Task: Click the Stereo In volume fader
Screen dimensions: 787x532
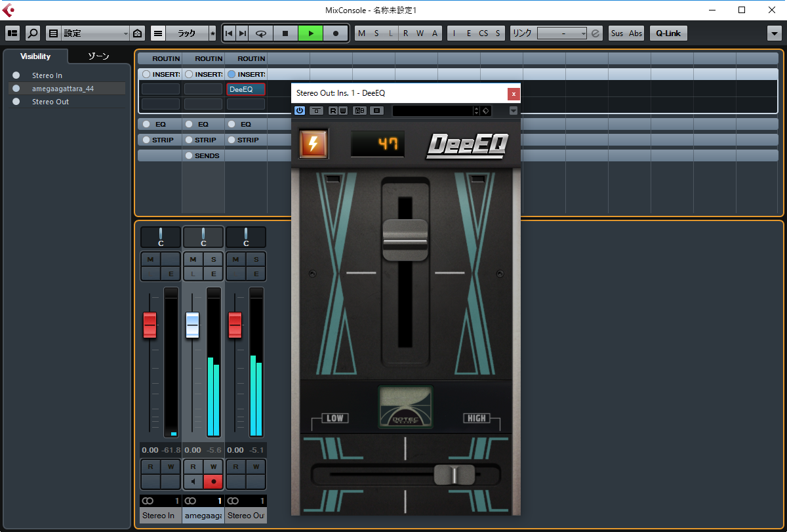Action: click(x=150, y=325)
